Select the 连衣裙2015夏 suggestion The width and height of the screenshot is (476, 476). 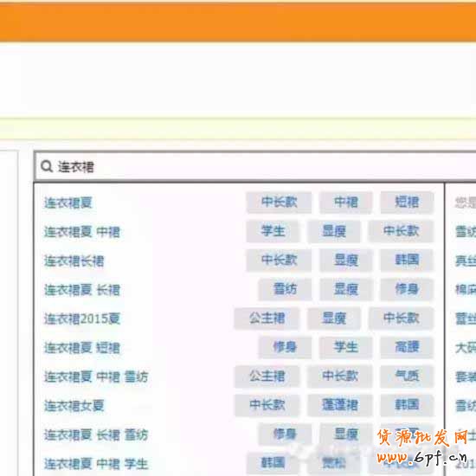tap(82, 319)
